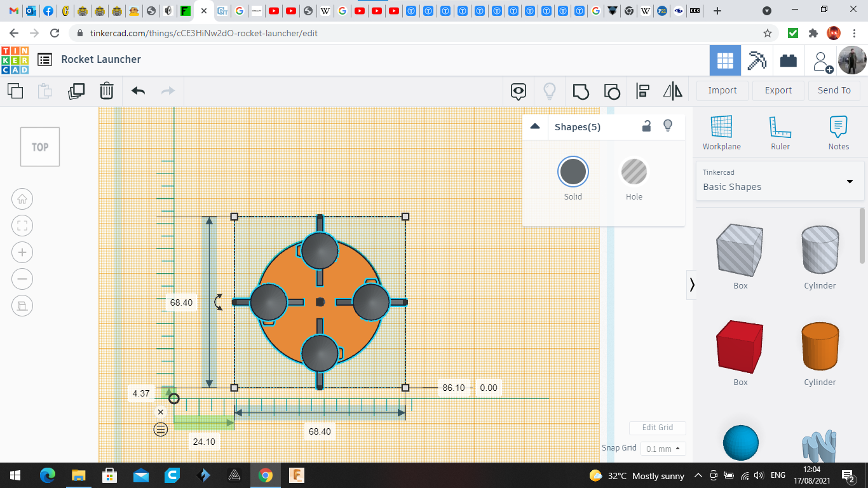Undo the last action
Viewport: 868px width, 488px height.
pos(139,91)
